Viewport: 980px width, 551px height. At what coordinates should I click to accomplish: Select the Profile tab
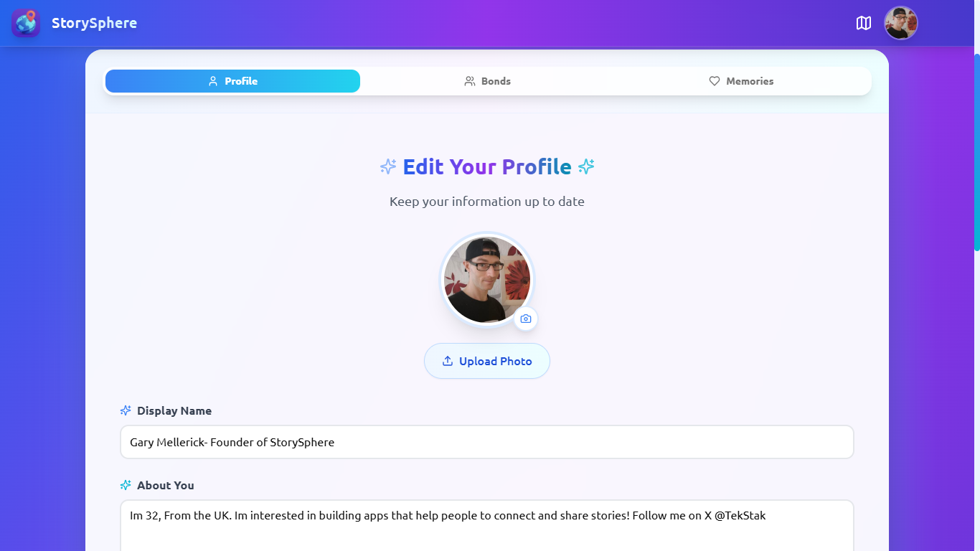(232, 81)
